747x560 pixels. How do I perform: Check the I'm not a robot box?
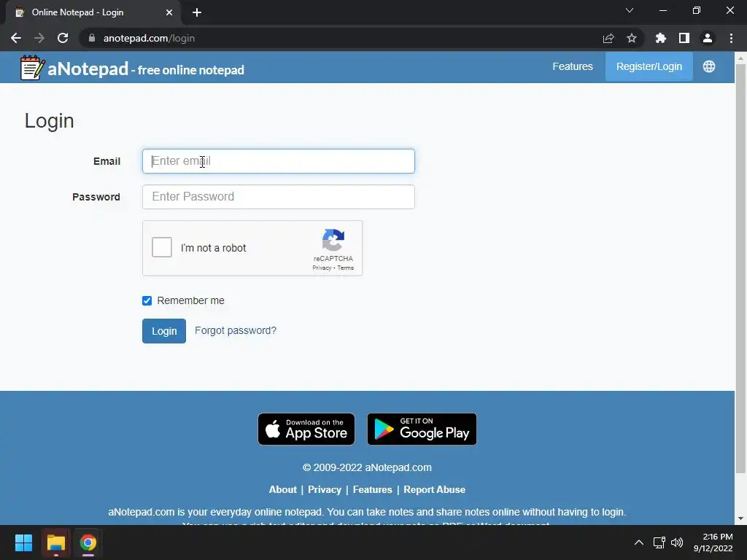(x=162, y=248)
